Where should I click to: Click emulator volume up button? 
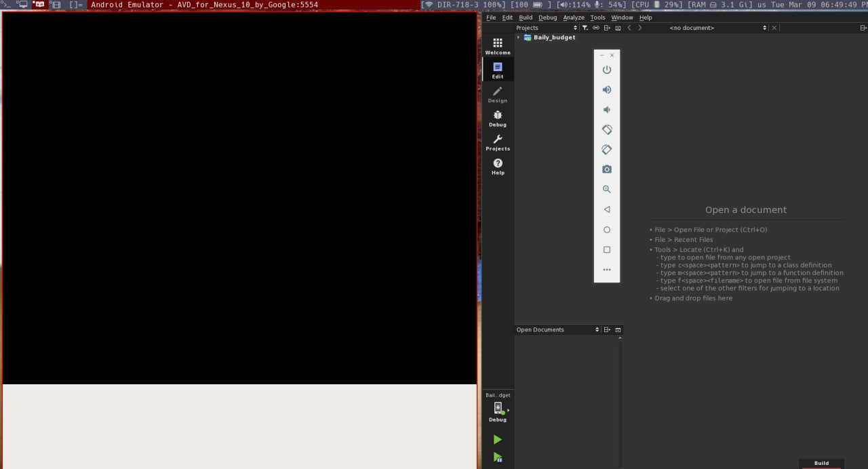[607, 89]
